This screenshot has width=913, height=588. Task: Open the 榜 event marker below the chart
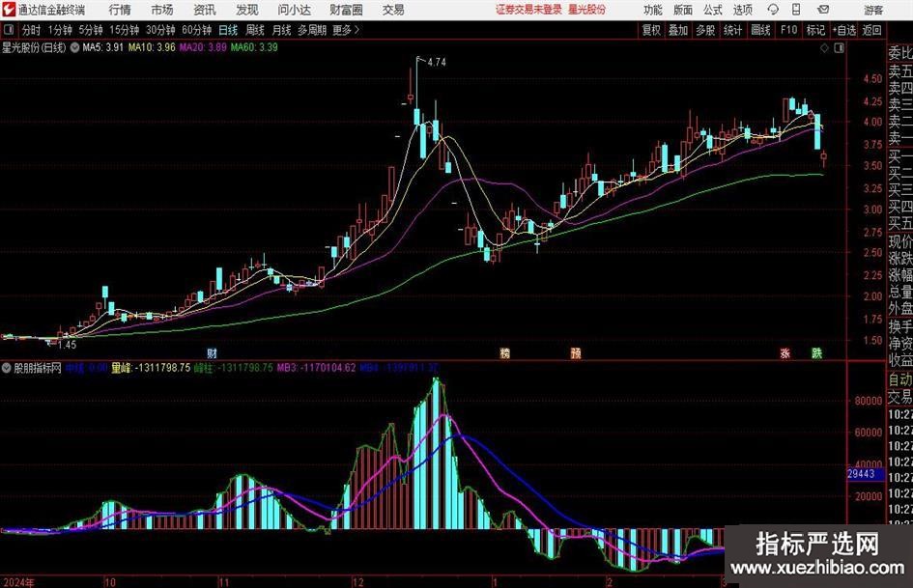(x=505, y=353)
